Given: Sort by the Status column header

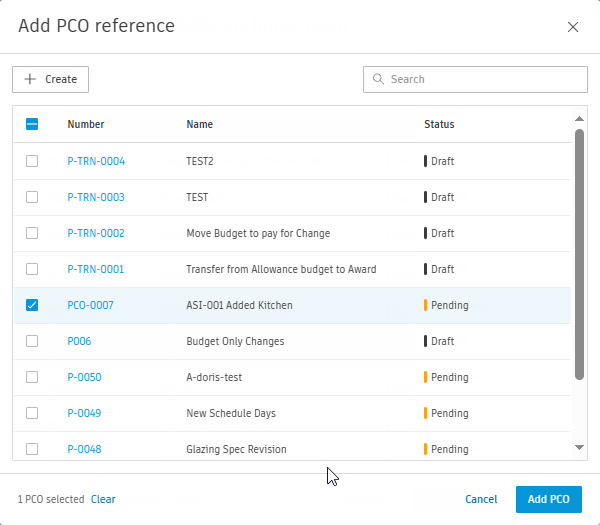Looking at the screenshot, I should pyautogui.click(x=439, y=124).
